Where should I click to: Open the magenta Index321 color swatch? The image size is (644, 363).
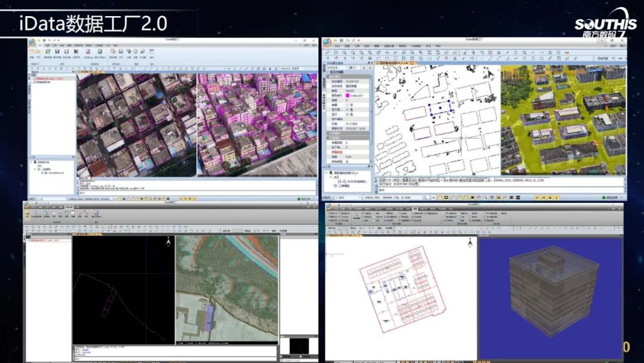pyautogui.click(x=348, y=96)
